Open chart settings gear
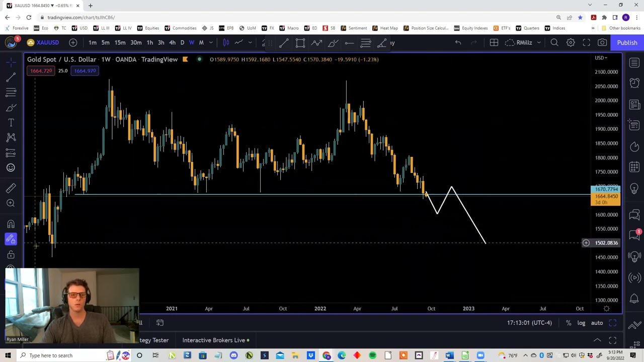Viewport: 644px width, 362px height. 571,43
